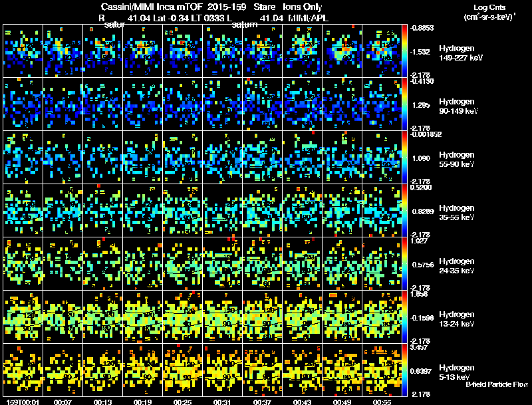This screenshot has height=405, width=532.
Task: Open the 00:31 panel in 35-55 keV row
Action: point(222,211)
